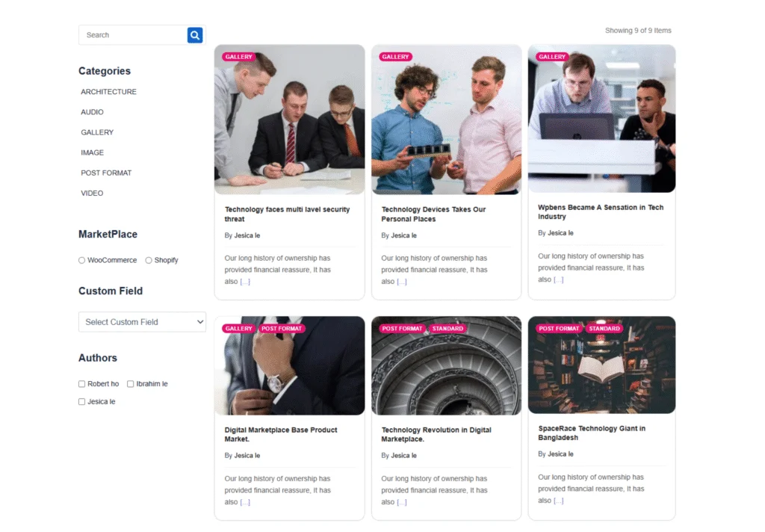765x532 pixels.
Task: Select the VIDEO category
Action: pos(91,193)
